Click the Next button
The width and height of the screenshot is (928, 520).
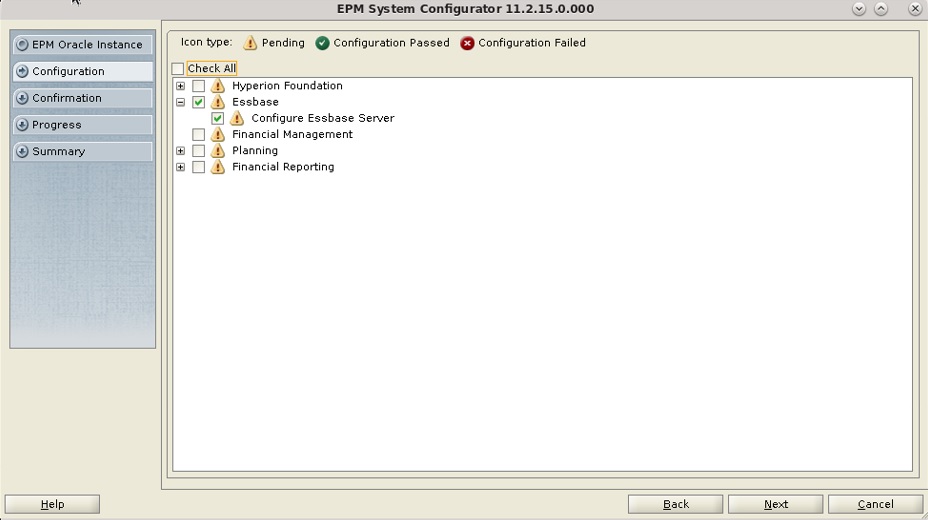pyautogui.click(x=775, y=504)
